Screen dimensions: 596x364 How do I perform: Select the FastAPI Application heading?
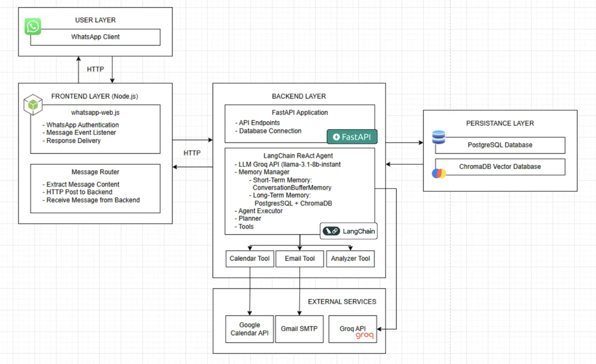300,113
